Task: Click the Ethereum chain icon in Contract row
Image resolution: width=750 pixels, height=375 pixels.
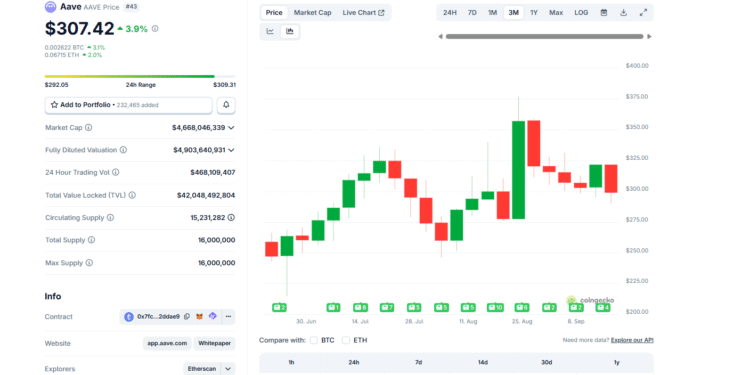Action: tap(129, 317)
